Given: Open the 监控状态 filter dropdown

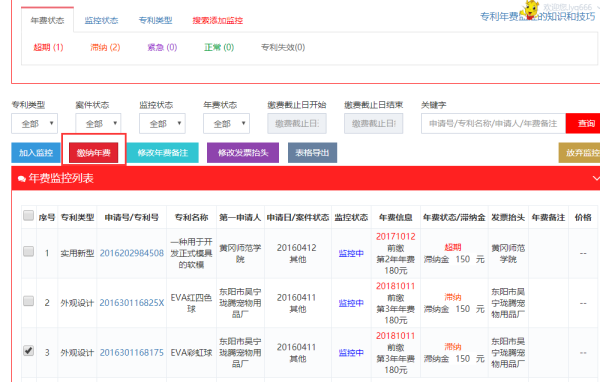Looking at the screenshot, I should pyautogui.click(x=162, y=123).
